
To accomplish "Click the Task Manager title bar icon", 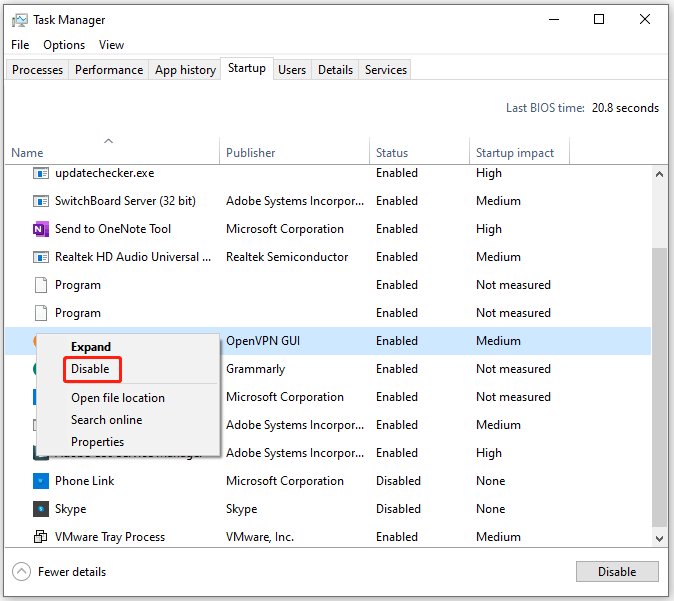I will click(x=19, y=20).
